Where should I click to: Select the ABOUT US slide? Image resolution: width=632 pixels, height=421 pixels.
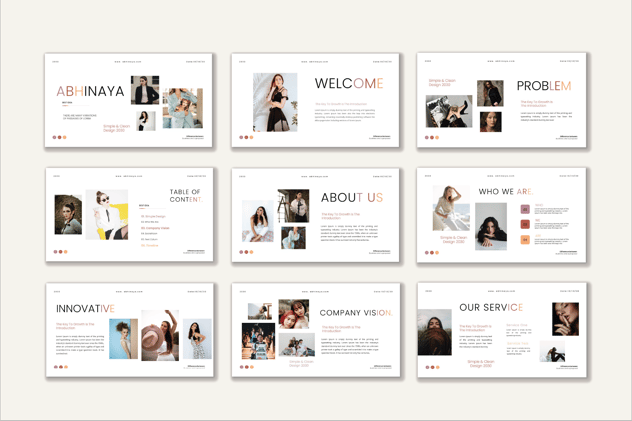pyautogui.click(x=315, y=215)
